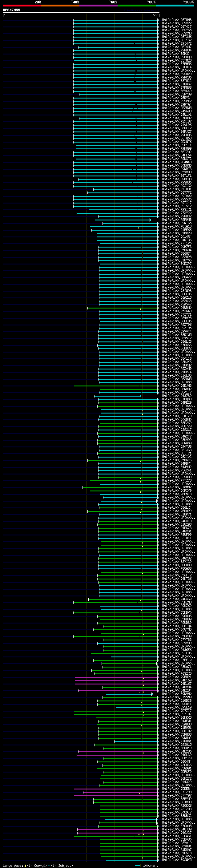The width and height of the screenshot is (197, 868).
Task: Click label UniRef100_Q7PQA3
Action: [x=177, y=399]
